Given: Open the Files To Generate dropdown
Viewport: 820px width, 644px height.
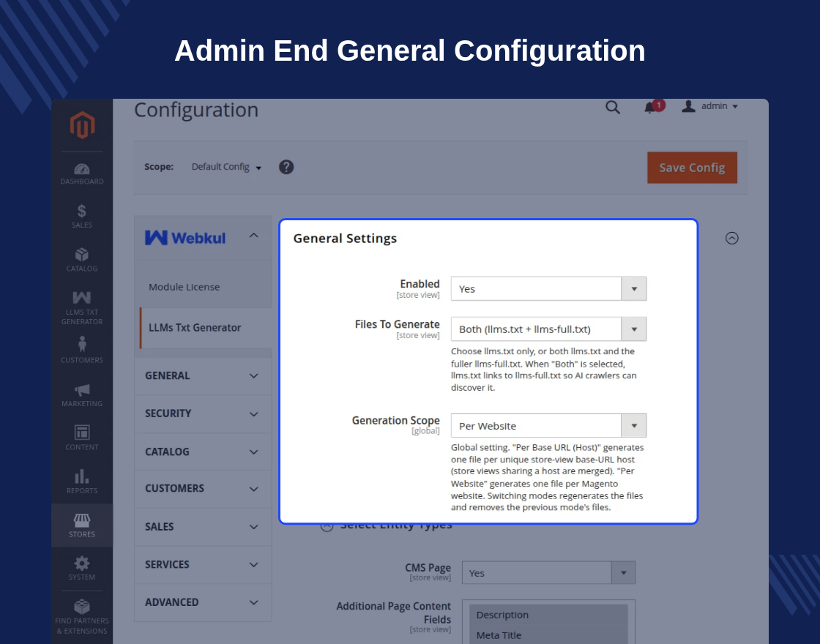Looking at the screenshot, I should 548,329.
